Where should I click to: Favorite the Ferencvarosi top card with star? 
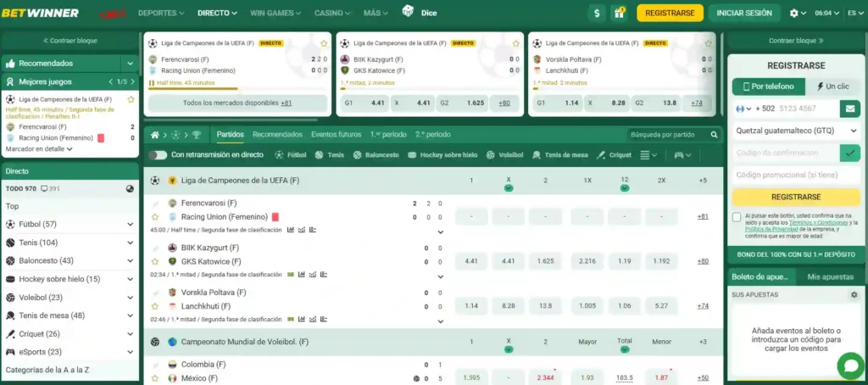[324, 43]
